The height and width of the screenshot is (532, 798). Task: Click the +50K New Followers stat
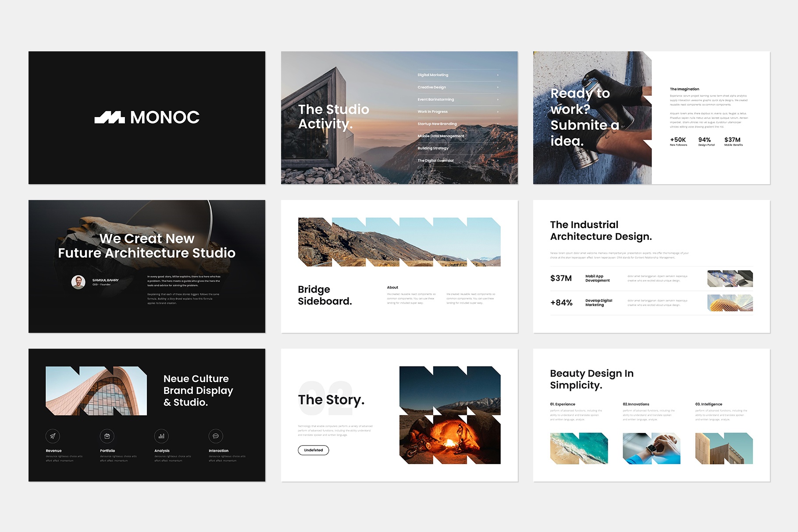pos(678,142)
